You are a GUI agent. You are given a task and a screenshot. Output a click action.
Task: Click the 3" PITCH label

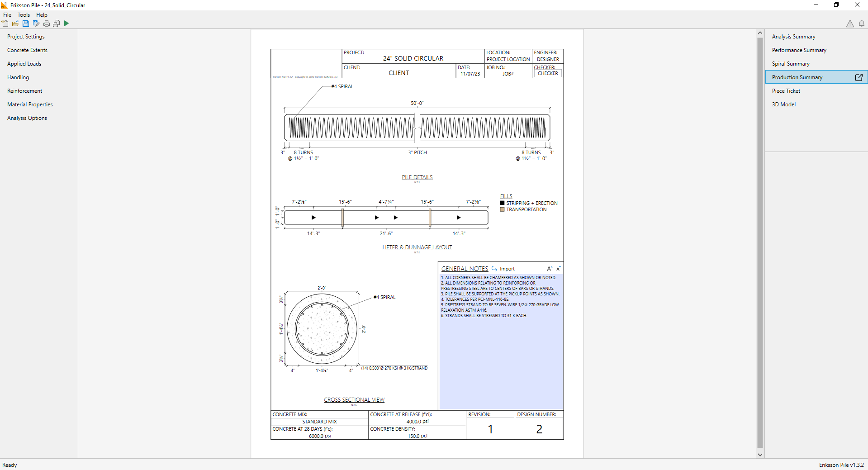tap(417, 152)
